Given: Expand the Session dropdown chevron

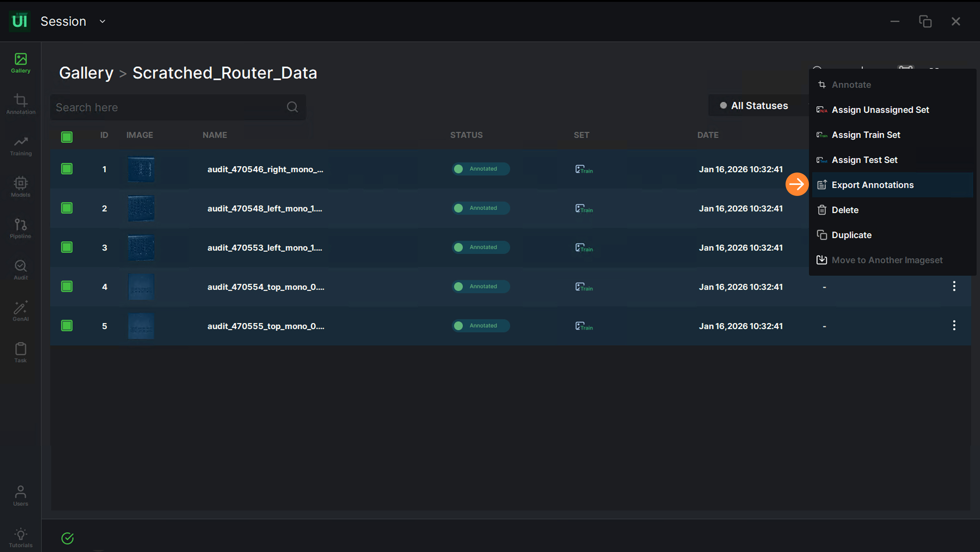Looking at the screenshot, I should [102, 22].
